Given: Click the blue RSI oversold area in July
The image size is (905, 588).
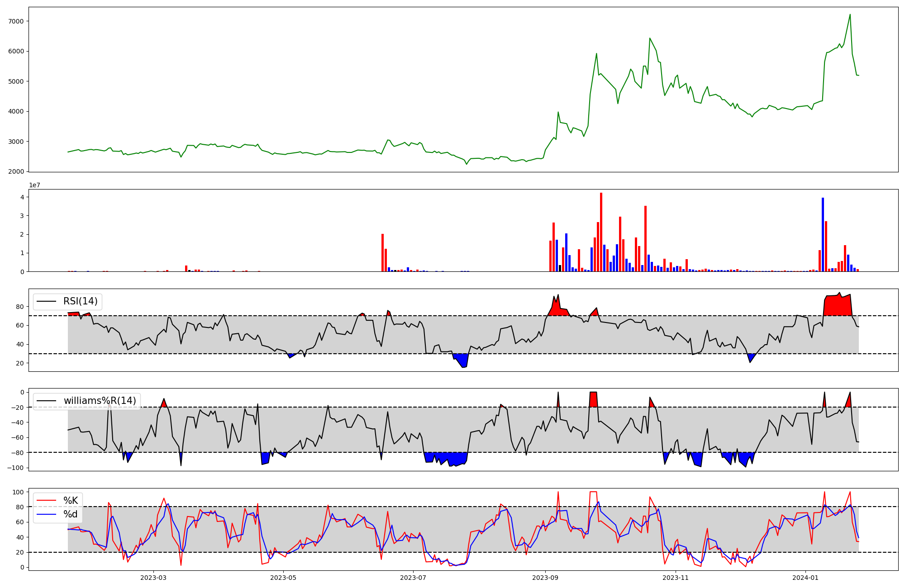Looking at the screenshot, I should point(462,360).
